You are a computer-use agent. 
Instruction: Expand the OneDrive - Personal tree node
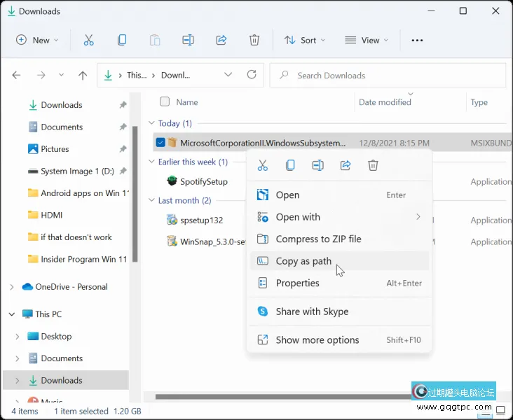[11, 287]
